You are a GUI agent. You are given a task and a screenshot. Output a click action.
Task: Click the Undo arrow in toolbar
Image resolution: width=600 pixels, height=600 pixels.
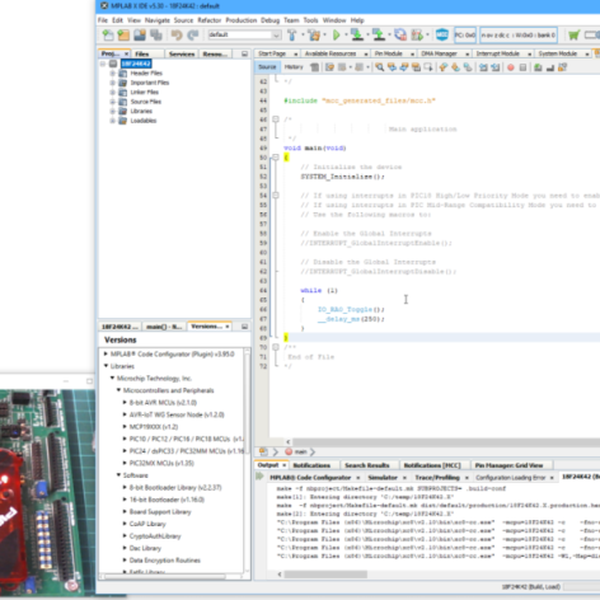(x=175, y=35)
